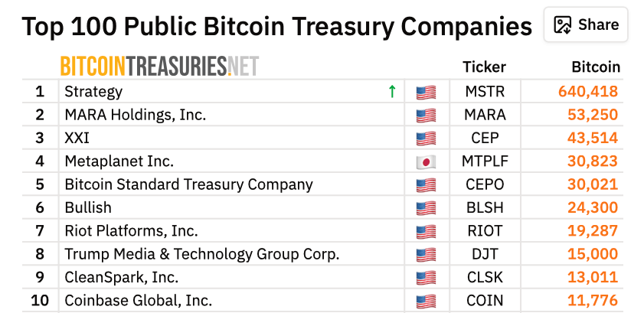Click the US flag in Coinbase row
This screenshot has height=313, width=644.
(426, 302)
